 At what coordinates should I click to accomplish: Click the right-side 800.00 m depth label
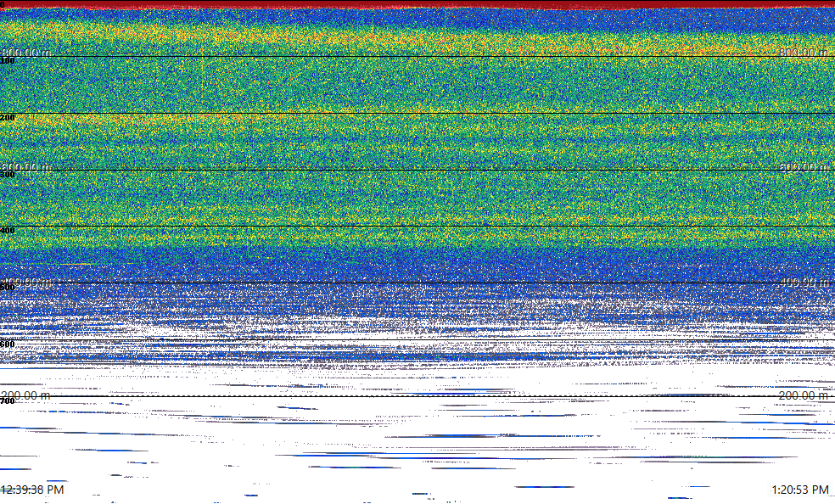(804, 53)
